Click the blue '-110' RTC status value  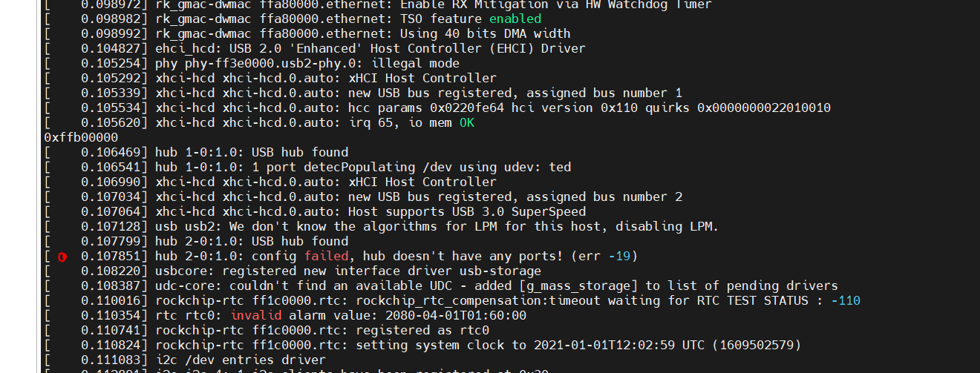(846, 300)
